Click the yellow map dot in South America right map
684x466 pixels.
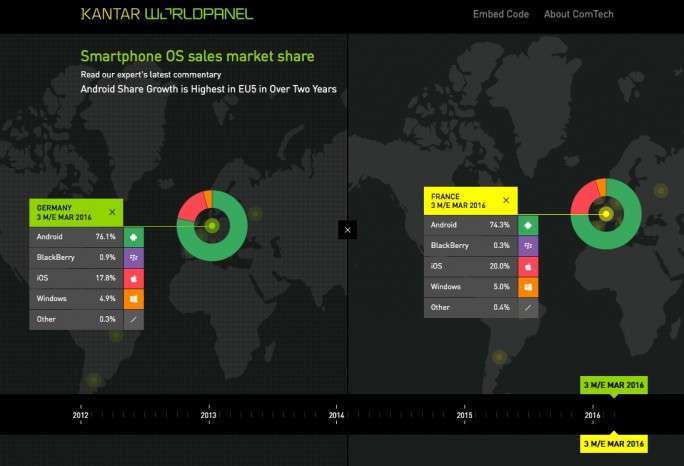499,357
